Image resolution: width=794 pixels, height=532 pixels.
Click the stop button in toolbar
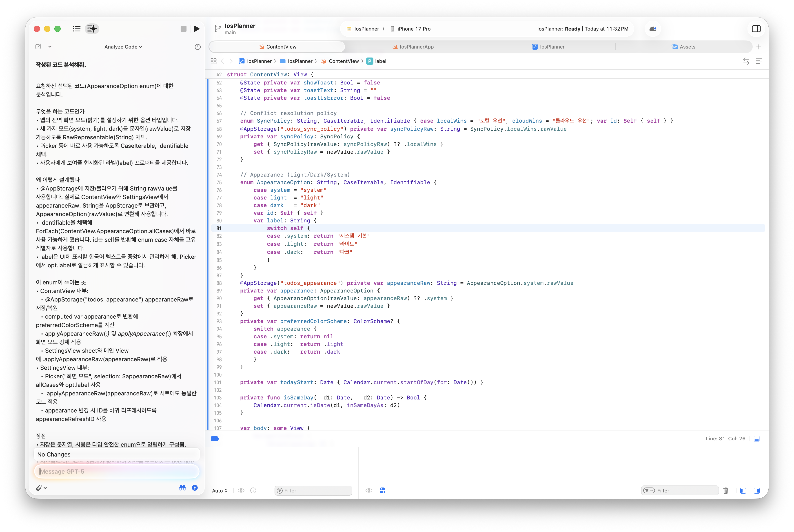[x=184, y=29]
